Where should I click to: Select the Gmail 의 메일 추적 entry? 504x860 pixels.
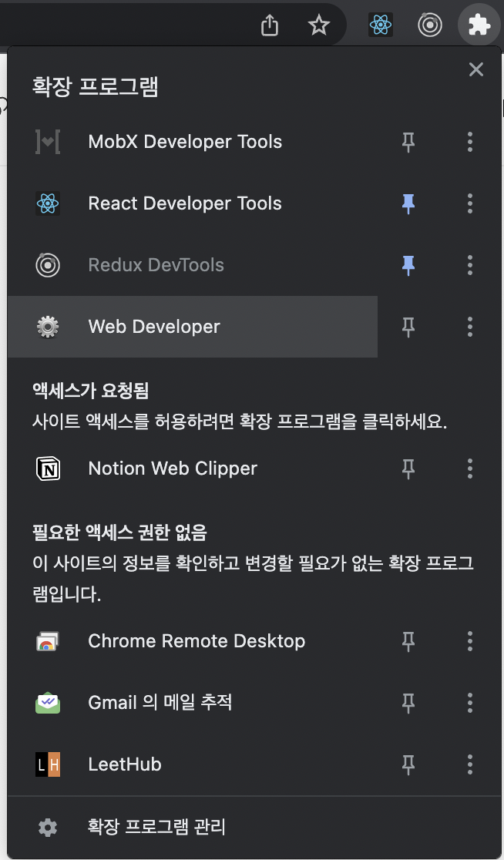tap(193, 703)
